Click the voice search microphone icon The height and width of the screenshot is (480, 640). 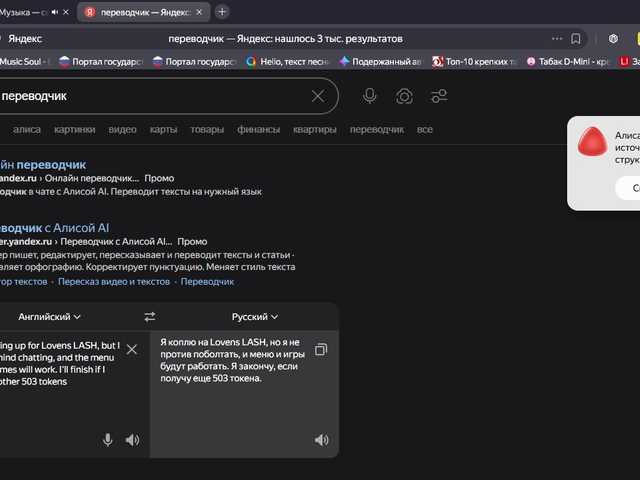[x=370, y=96]
